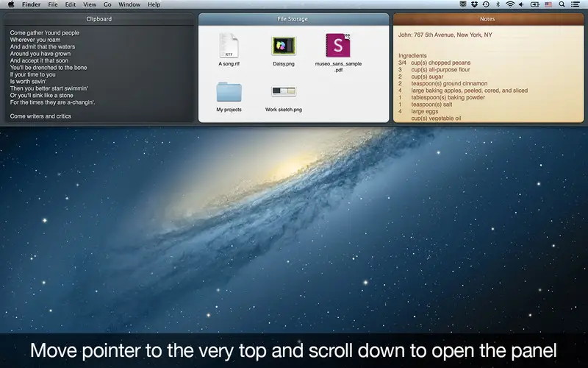
Task: Open the Edit menu
Action: point(70,4)
